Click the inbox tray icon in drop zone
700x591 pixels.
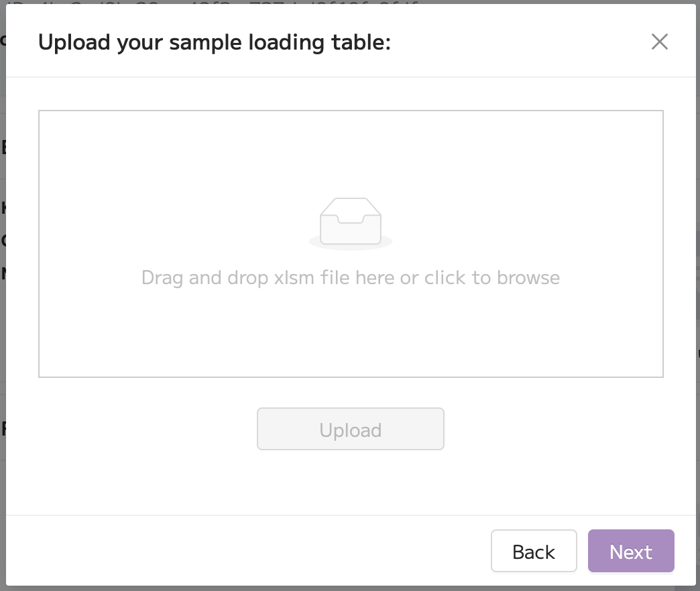pyautogui.click(x=351, y=222)
